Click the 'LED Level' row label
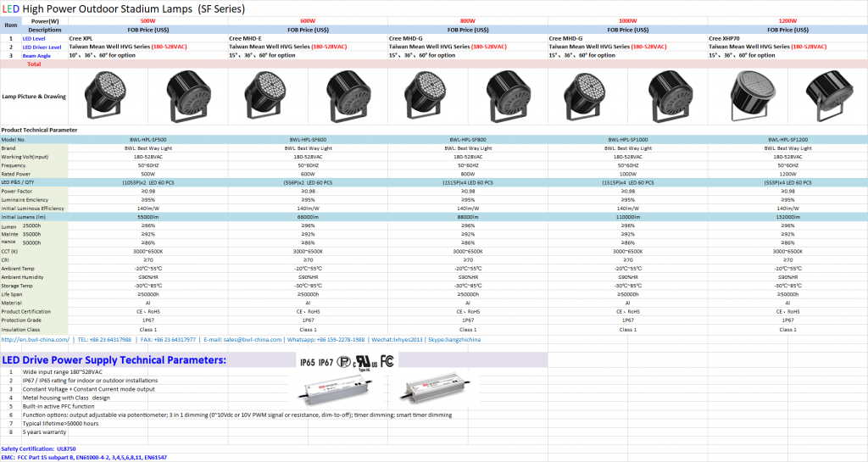 click(x=34, y=39)
